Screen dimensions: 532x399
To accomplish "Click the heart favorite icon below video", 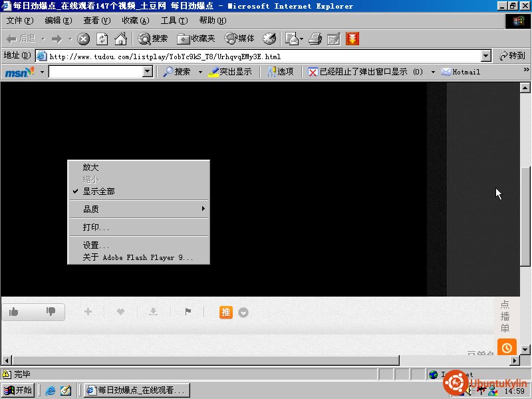I will [120, 311].
